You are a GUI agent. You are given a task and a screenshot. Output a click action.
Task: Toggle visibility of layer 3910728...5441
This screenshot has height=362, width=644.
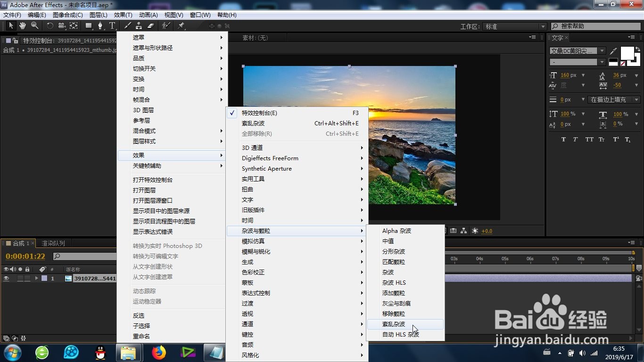click(x=6, y=278)
